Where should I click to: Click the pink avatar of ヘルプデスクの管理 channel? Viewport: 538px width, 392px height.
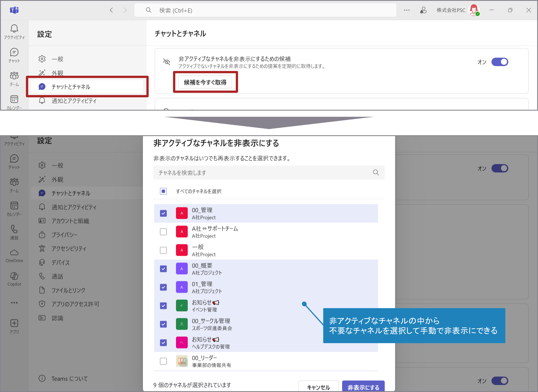click(182, 343)
